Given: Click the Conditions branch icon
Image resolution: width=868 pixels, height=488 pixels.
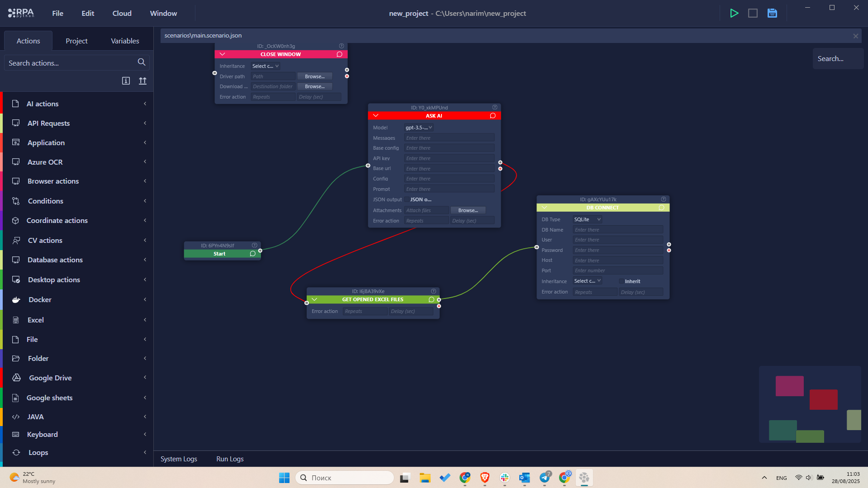Looking at the screenshot, I should coord(16,201).
